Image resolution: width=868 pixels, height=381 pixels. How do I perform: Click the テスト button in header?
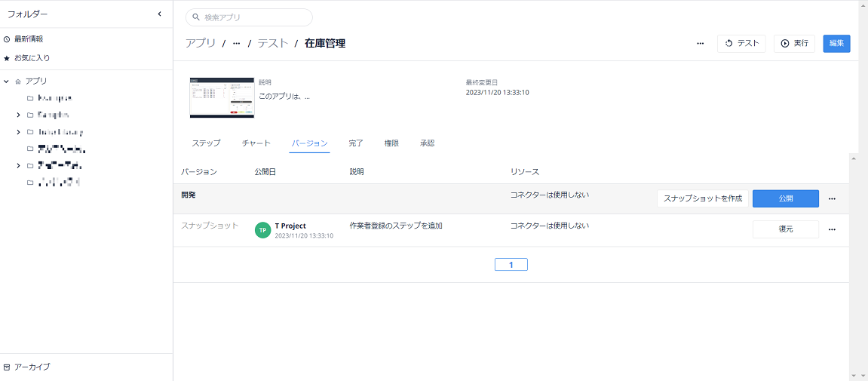click(741, 43)
